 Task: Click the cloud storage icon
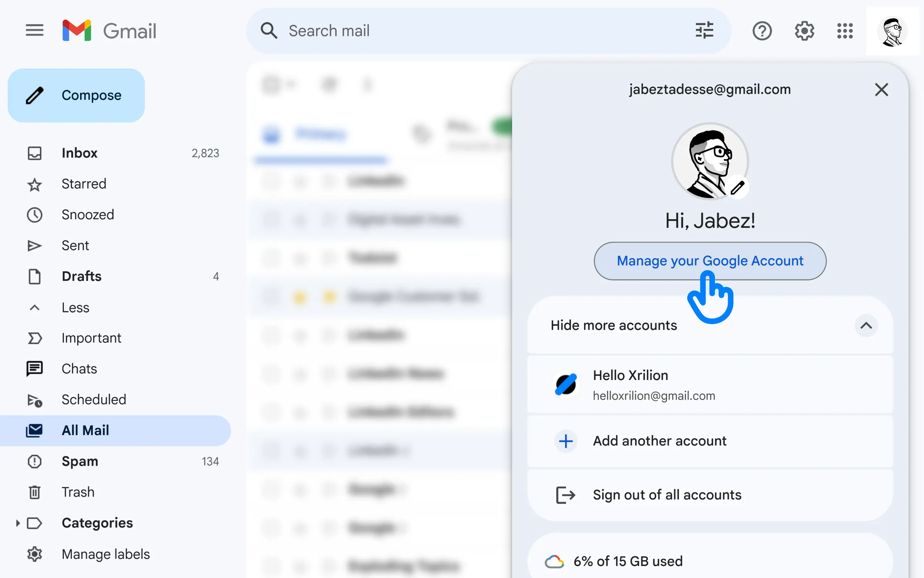point(554,561)
